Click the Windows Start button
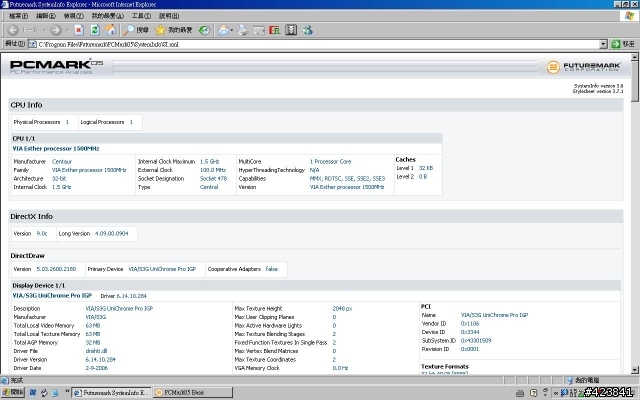The height and width of the screenshot is (400, 640). 13,392
